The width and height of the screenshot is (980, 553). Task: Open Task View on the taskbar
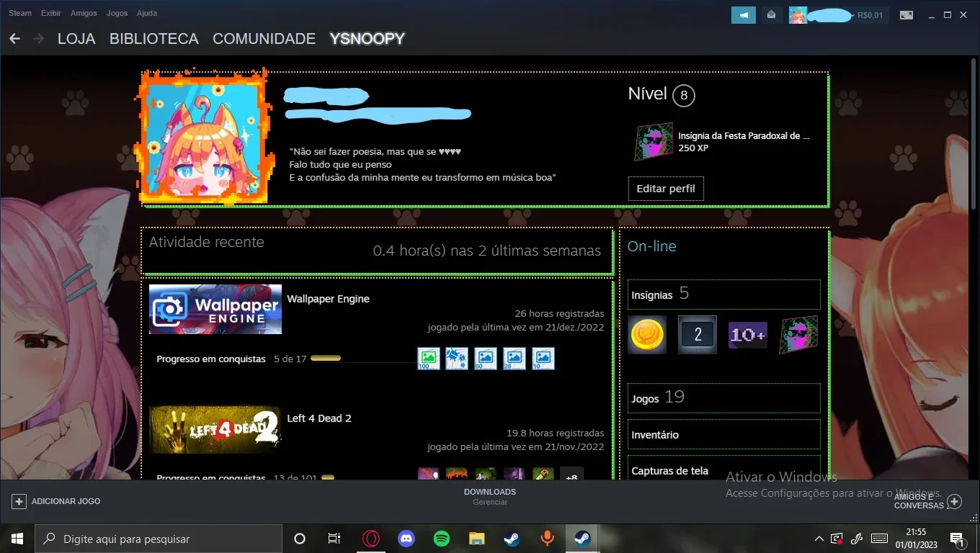(x=334, y=539)
